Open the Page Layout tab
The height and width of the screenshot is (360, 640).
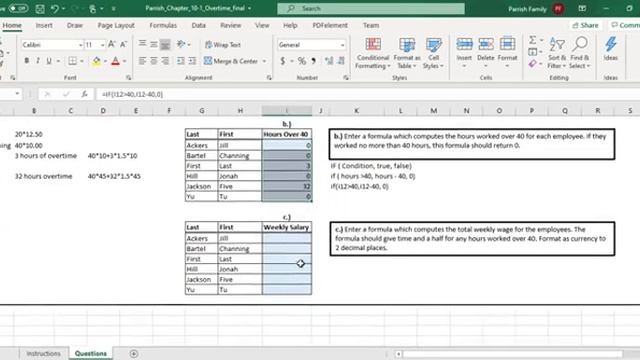click(x=116, y=25)
